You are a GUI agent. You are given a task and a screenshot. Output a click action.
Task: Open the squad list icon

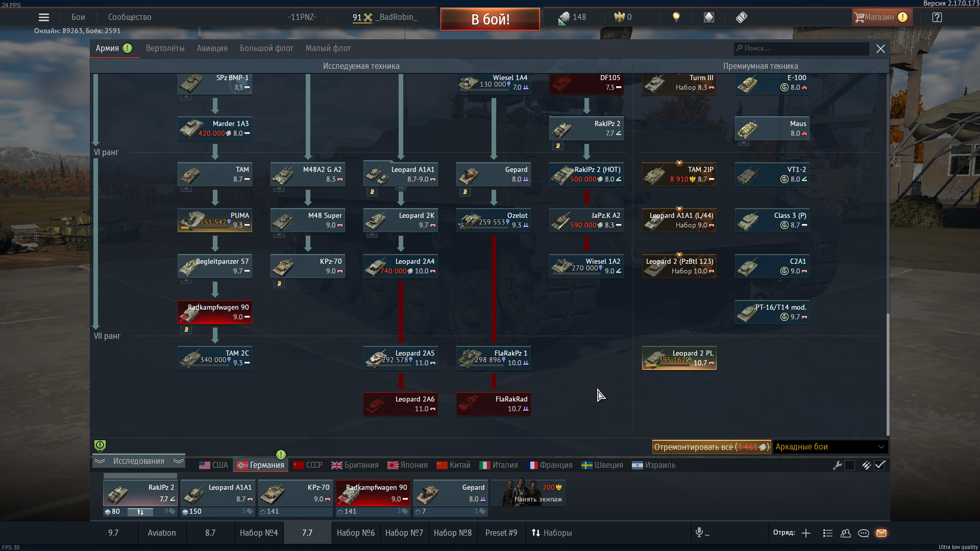pos(828,533)
